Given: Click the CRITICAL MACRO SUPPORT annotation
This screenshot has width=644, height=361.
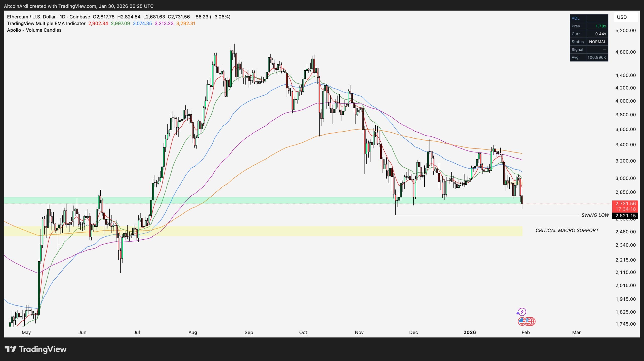Looking at the screenshot, I should 567,230.
